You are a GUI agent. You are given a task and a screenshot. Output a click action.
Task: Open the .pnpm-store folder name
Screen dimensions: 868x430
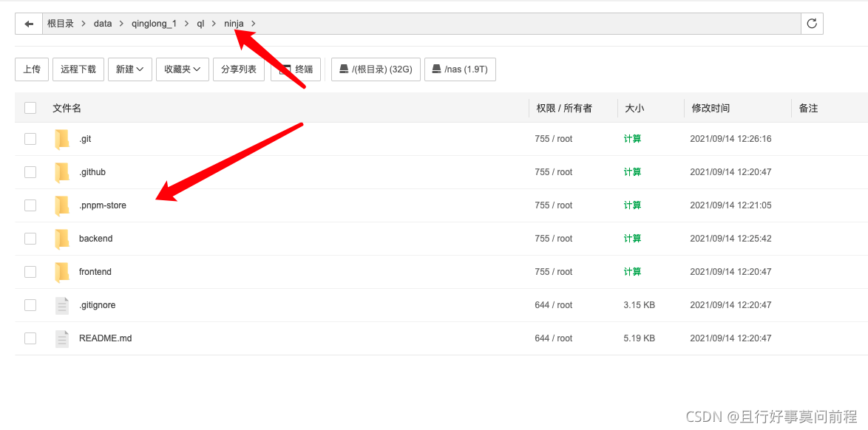tap(103, 205)
